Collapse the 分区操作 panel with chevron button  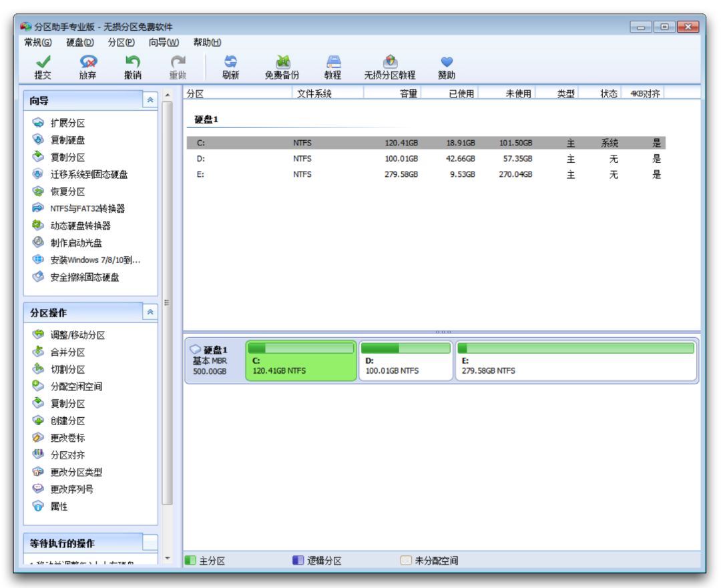click(x=150, y=312)
